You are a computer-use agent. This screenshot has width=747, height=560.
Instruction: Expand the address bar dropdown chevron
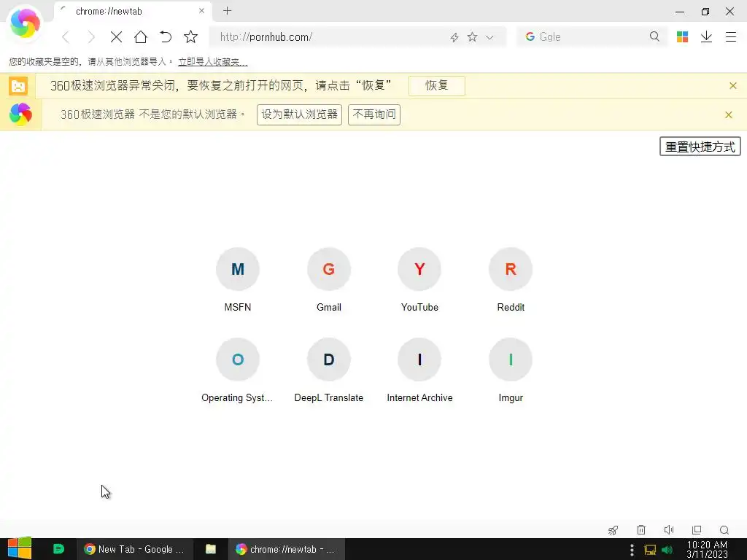coord(489,37)
